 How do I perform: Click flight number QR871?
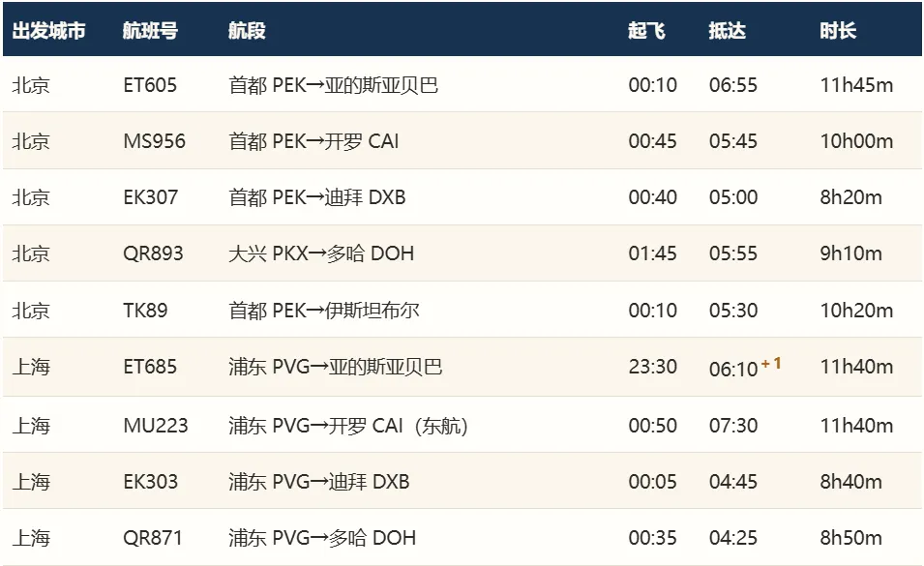pos(153,537)
